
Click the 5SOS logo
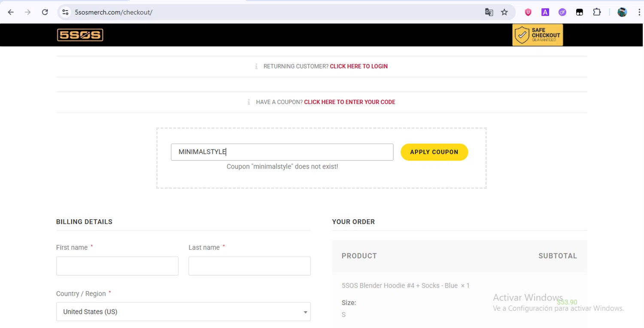80,35
